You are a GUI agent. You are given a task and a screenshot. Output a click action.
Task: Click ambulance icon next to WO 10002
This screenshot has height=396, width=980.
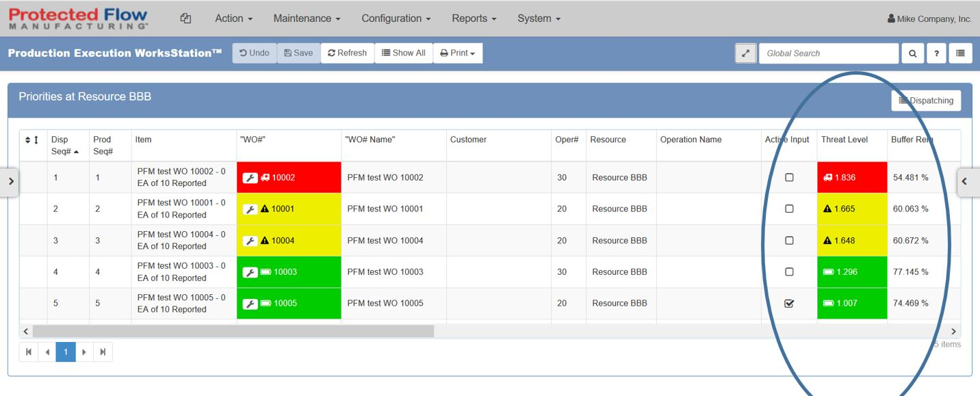[x=265, y=178]
